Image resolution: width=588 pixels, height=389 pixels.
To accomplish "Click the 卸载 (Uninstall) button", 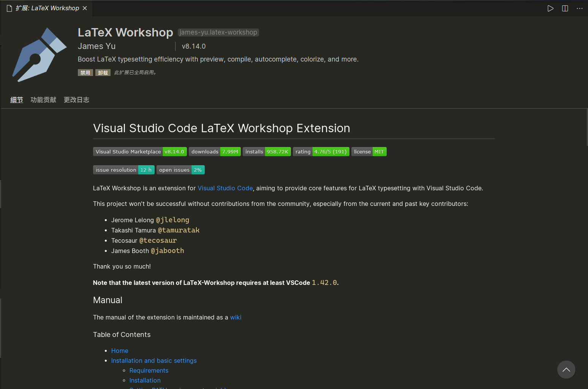I will [x=103, y=73].
